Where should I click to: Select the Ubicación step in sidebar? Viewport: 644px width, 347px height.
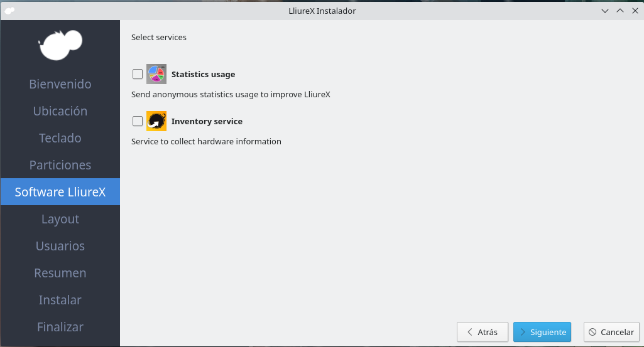(x=60, y=111)
